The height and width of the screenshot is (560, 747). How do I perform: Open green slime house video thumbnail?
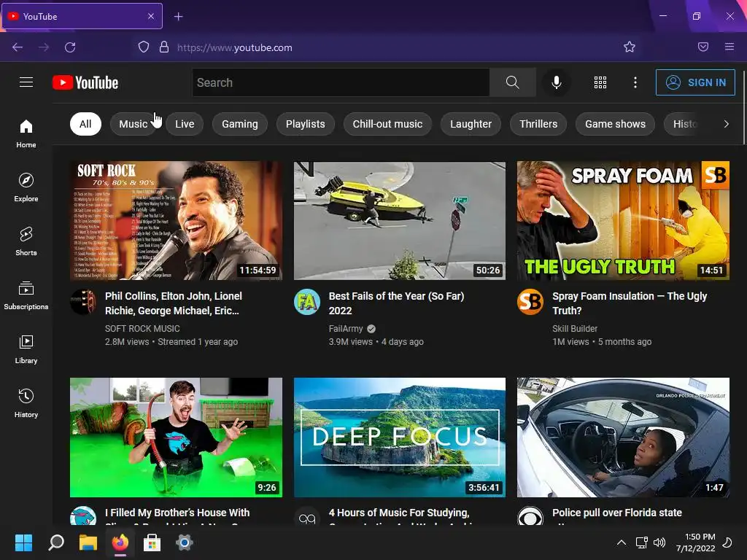pos(176,437)
